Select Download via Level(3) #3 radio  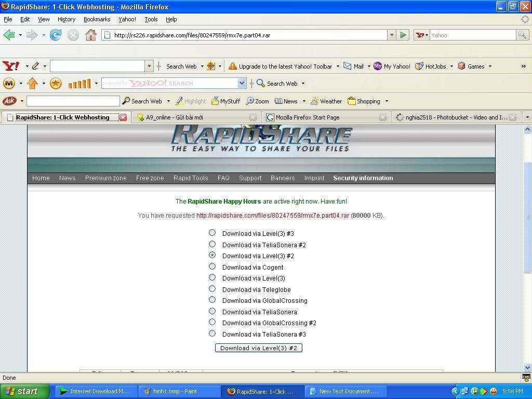[x=212, y=233]
